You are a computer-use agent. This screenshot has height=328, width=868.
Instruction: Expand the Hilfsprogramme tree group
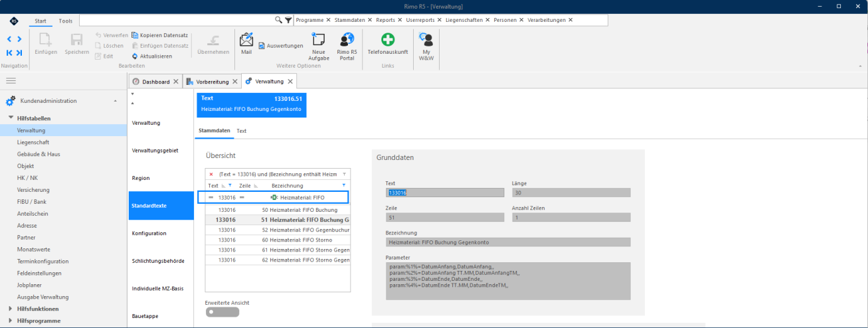(11, 321)
